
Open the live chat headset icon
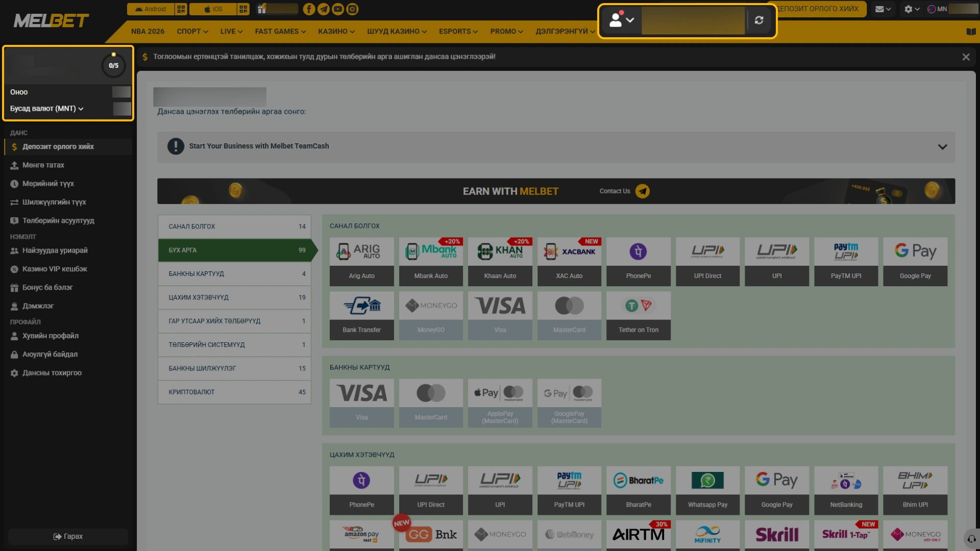point(971,539)
